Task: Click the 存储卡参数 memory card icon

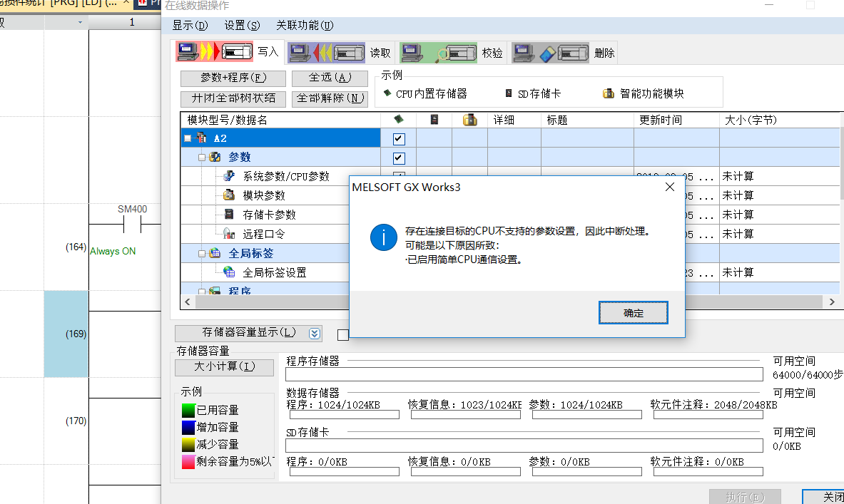Action: point(229,215)
